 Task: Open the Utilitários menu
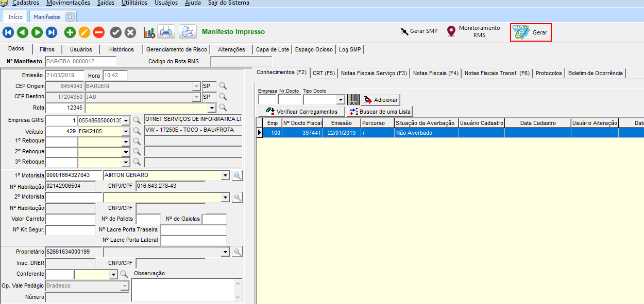coord(135,3)
